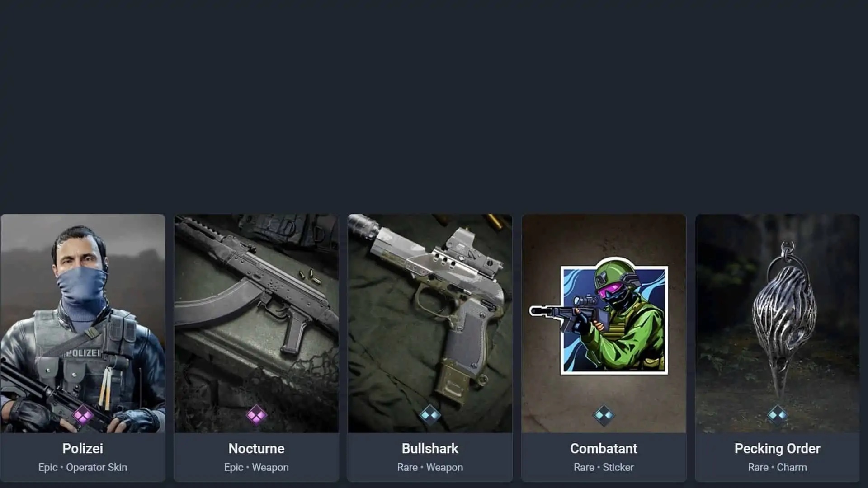Click the purple Epic rarity icon on Polizei
This screenshot has height=488, width=868.
tap(83, 415)
